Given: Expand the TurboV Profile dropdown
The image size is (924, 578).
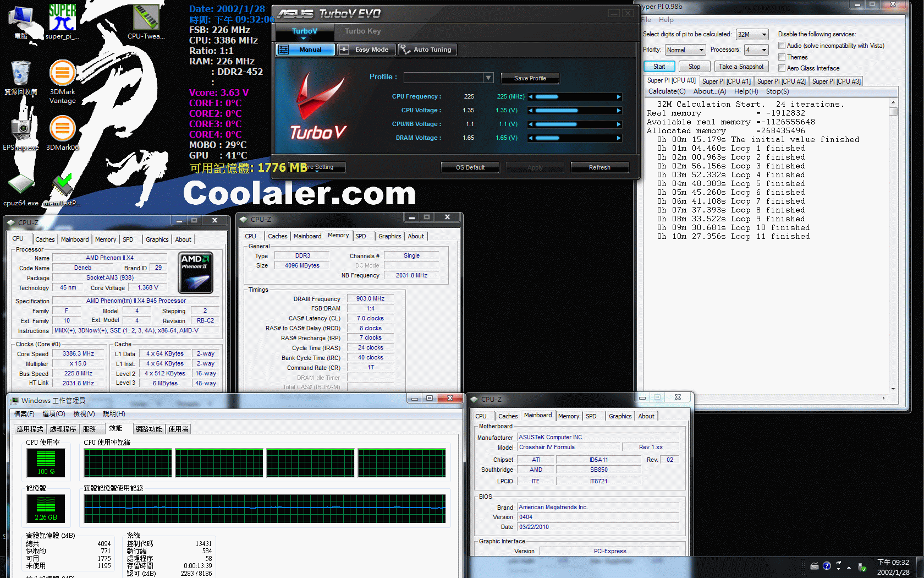Looking at the screenshot, I should pyautogui.click(x=488, y=78).
